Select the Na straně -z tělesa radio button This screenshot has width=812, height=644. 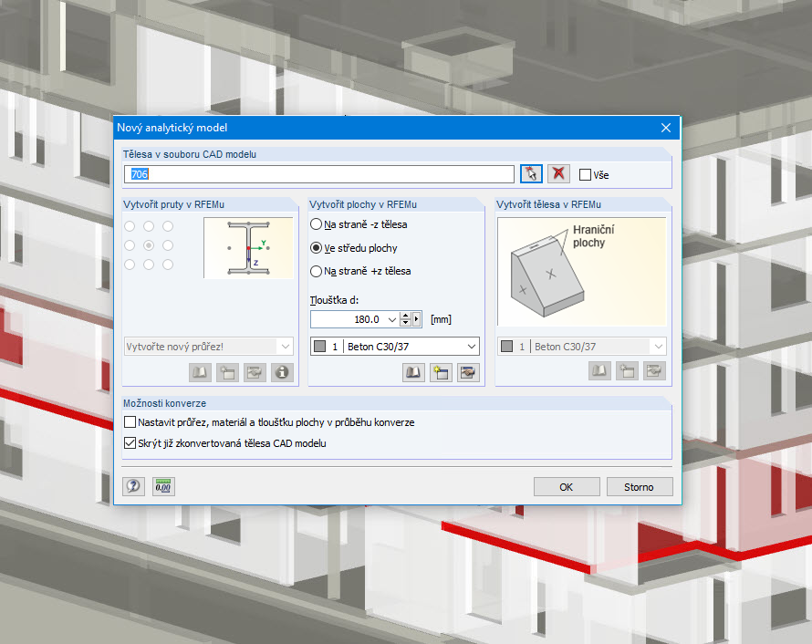point(315,224)
